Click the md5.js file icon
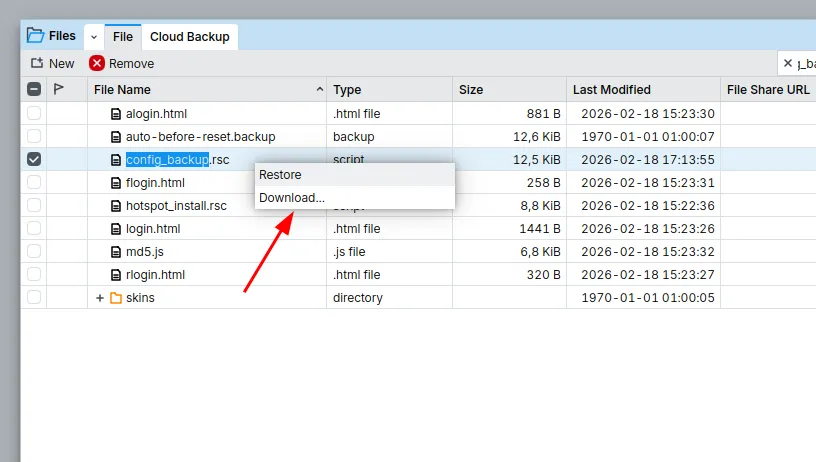This screenshot has height=462, width=816. (x=116, y=252)
